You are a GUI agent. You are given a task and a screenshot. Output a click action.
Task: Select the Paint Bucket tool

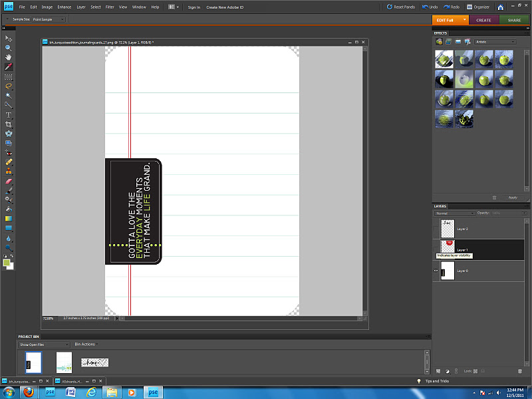coord(9,209)
